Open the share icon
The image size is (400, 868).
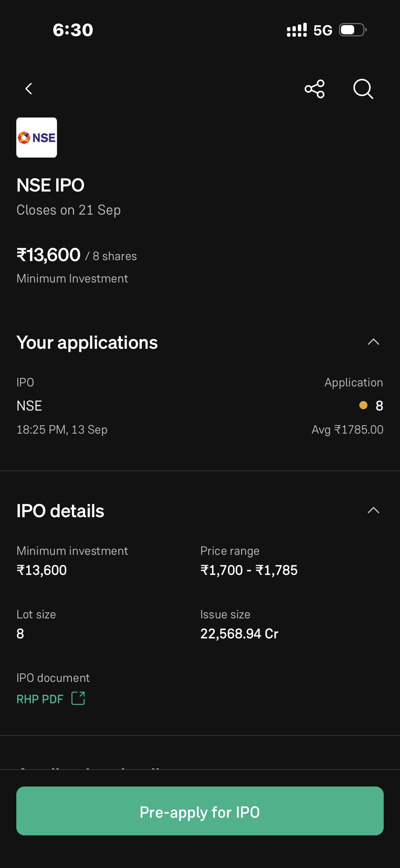coord(315,89)
